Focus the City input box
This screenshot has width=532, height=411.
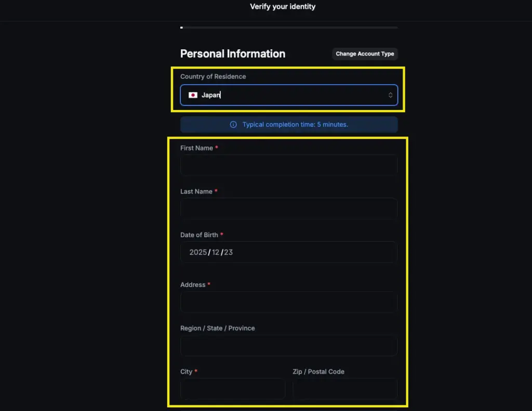coord(232,389)
